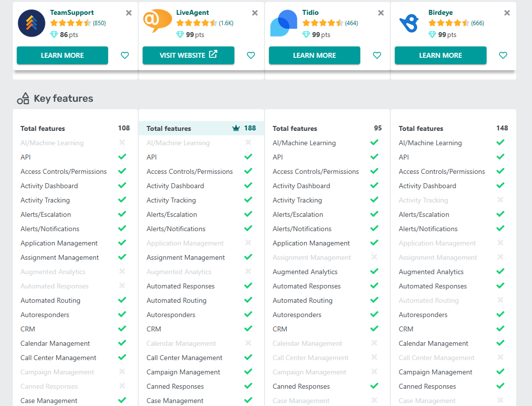
Task: Click the Tidio logo icon
Action: pos(283,23)
